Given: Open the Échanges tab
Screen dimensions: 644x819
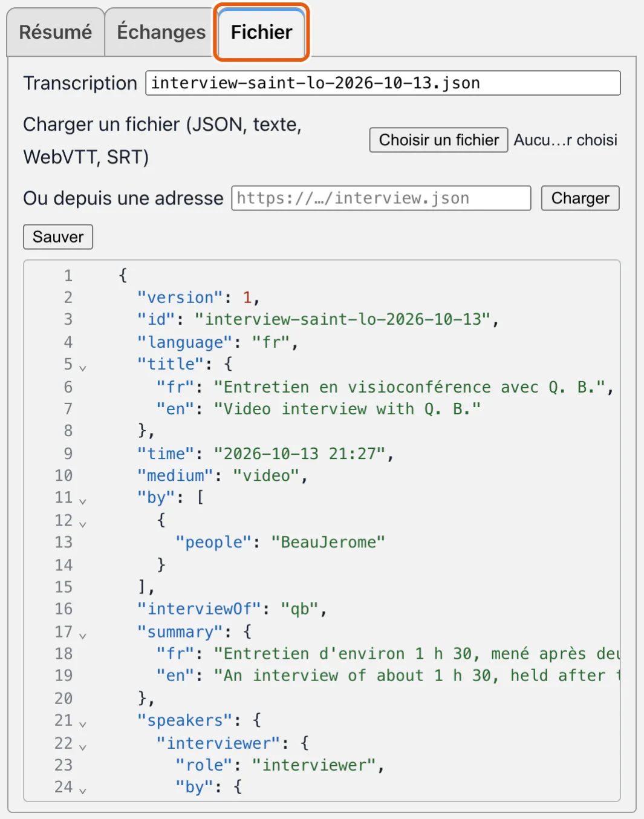Looking at the screenshot, I should (161, 32).
